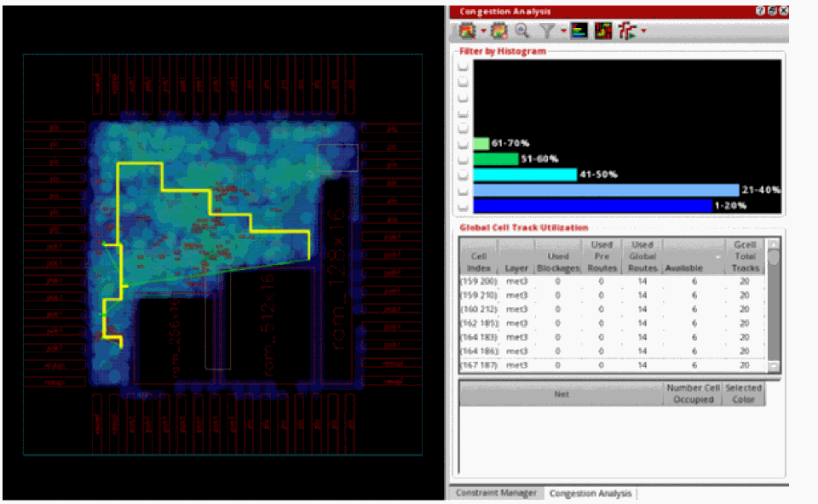This screenshot has height=504, width=818.
Task: Open dropdown arrow beside congestion map icon
Action: click(483, 32)
